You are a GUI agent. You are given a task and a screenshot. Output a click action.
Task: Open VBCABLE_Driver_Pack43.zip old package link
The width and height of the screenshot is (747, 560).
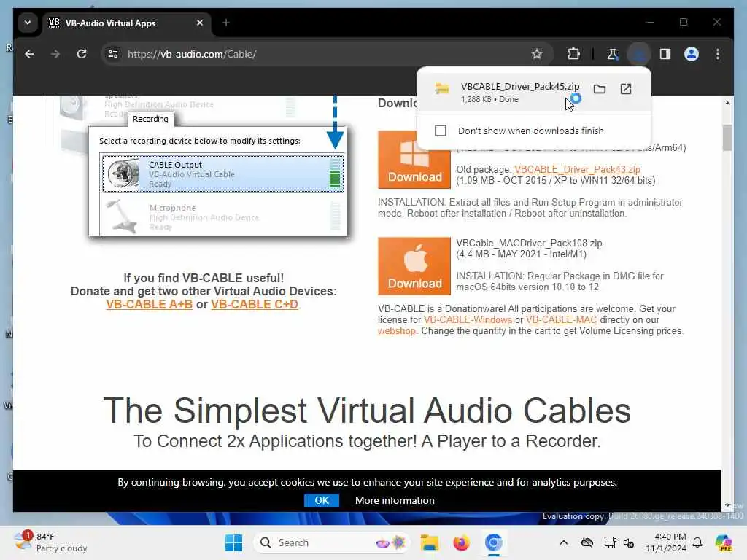pyautogui.click(x=577, y=169)
